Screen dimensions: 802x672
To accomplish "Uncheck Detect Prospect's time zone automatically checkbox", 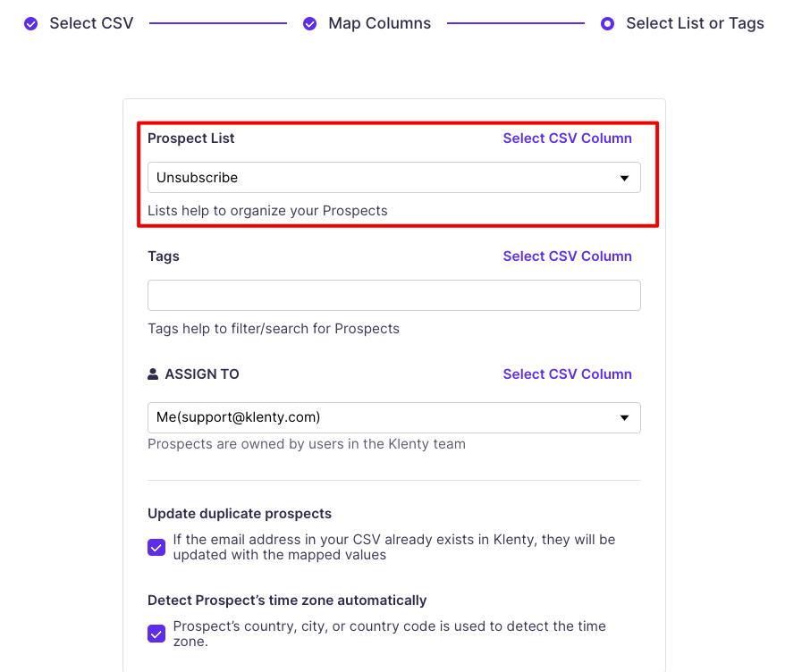I will (x=156, y=634).
